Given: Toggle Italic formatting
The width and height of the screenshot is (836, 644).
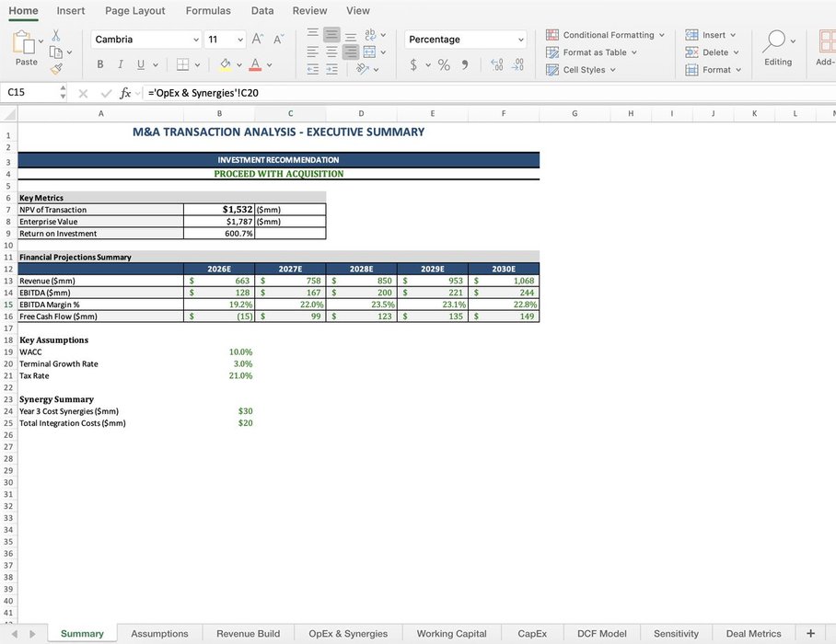Looking at the screenshot, I should 121,65.
